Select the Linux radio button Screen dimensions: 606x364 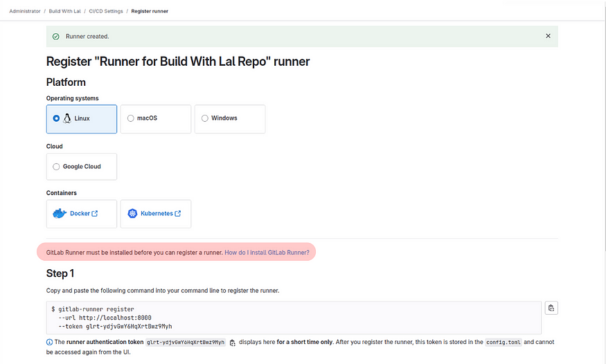point(56,118)
